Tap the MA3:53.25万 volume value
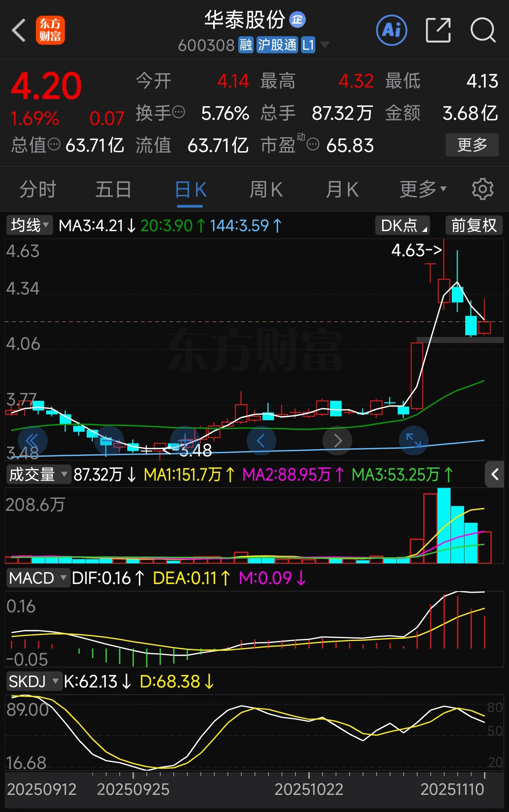509x812 pixels. pos(402,475)
